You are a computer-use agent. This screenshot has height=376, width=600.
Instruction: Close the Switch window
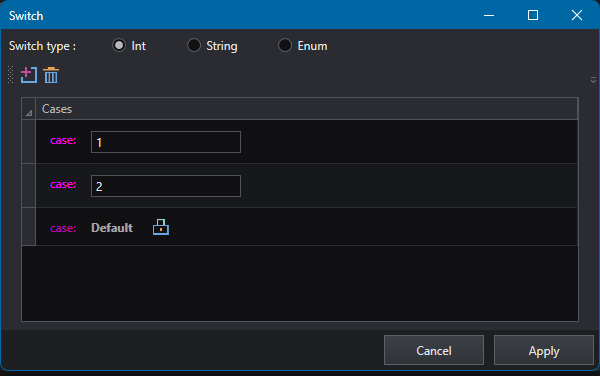click(577, 15)
